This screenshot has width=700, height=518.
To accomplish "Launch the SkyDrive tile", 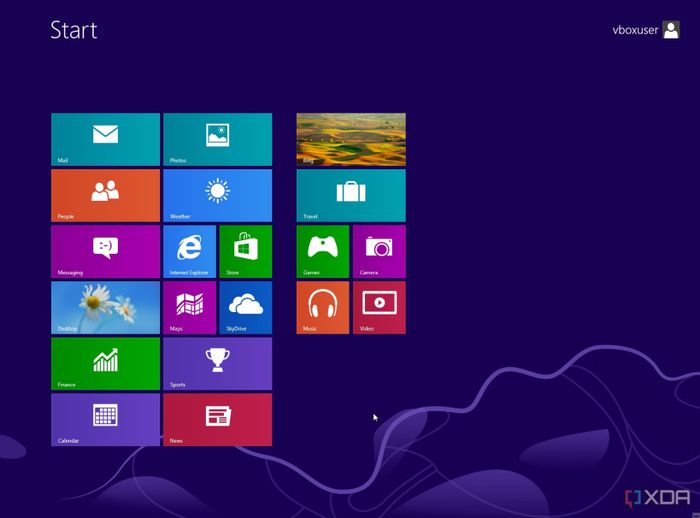I will (246, 308).
